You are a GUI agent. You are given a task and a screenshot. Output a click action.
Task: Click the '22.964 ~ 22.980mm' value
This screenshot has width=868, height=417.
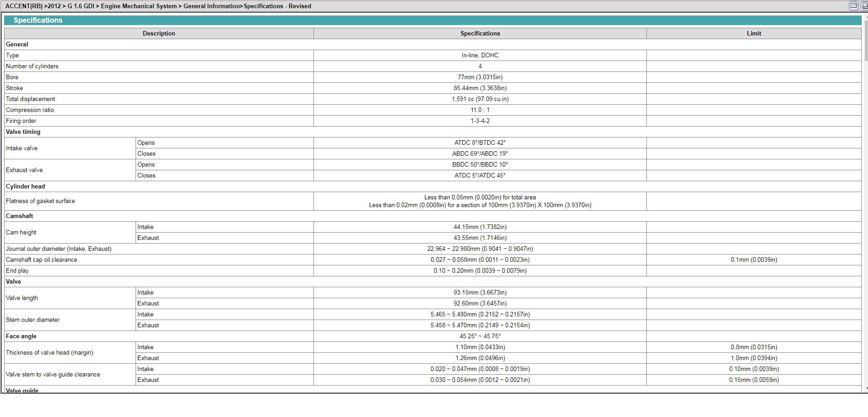coord(480,249)
